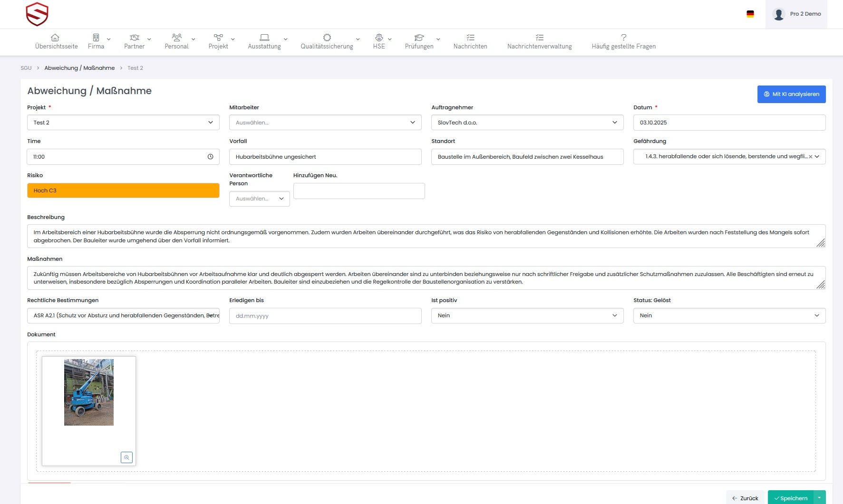The image size is (843, 504).
Task: Click the Speichern save button
Action: [x=791, y=498]
